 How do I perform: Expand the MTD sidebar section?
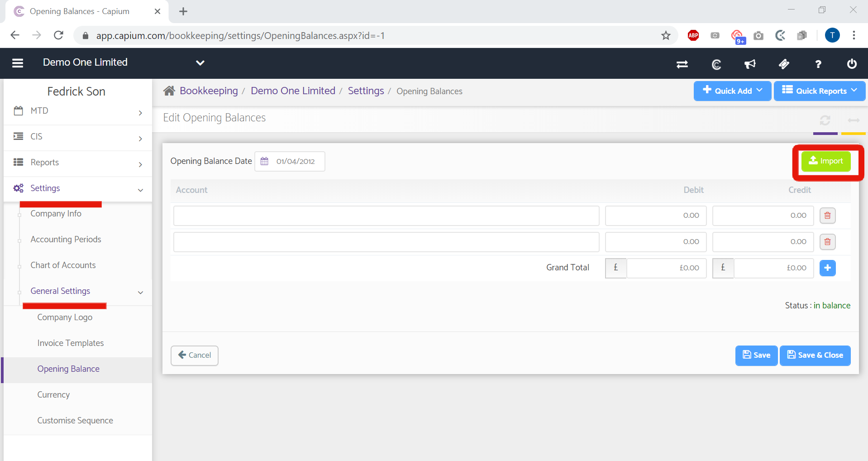[78, 111]
